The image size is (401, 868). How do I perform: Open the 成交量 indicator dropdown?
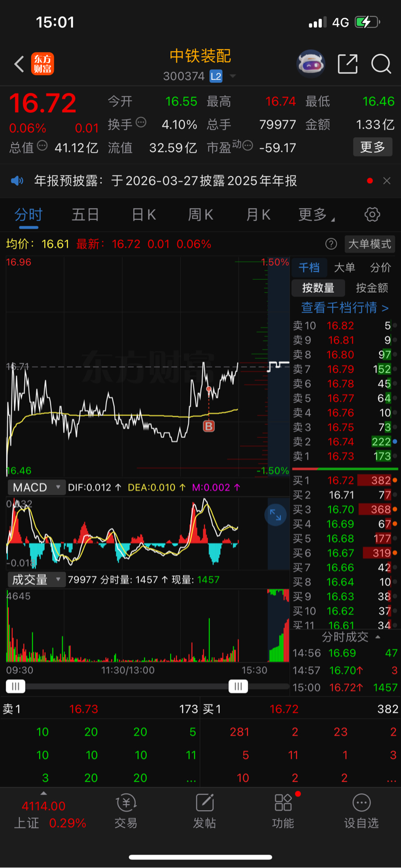[x=37, y=579]
